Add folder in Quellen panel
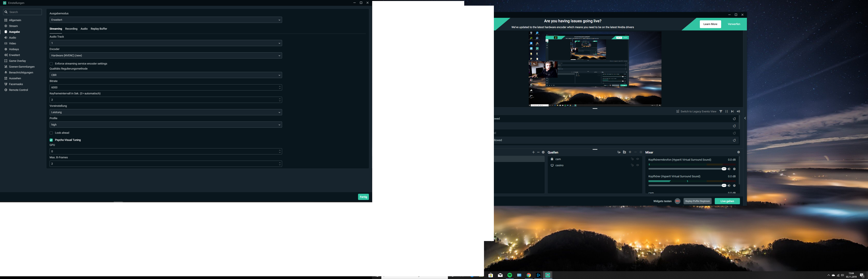 624,152
